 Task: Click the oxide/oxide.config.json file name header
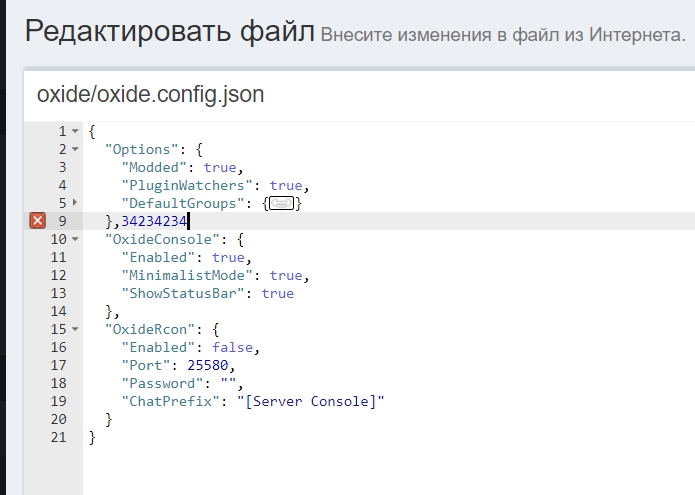pos(150,94)
